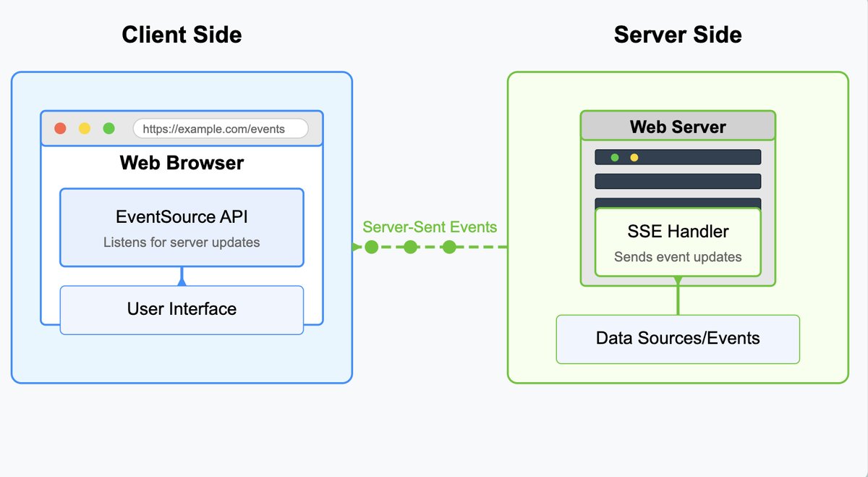The width and height of the screenshot is (868, 477).
Task: Click the yellow dot in browser title bar
Action: point(85,129)
